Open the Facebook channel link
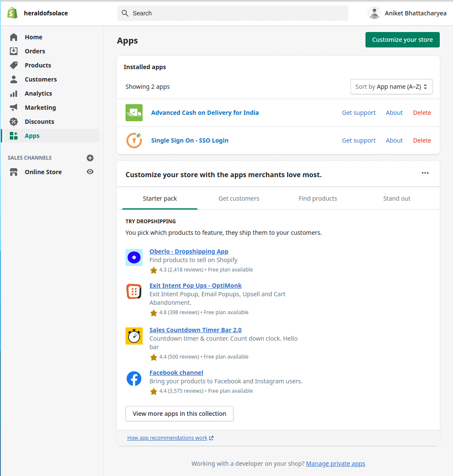This screenshot has width=453, height=476. [176, 373]
